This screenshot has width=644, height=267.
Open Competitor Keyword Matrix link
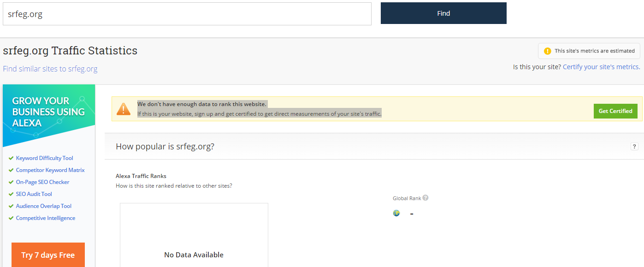point(50,170)
